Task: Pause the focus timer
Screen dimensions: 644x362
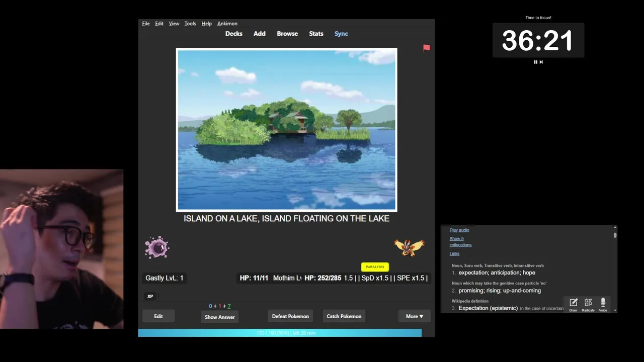Action: [x=535, y=62]
